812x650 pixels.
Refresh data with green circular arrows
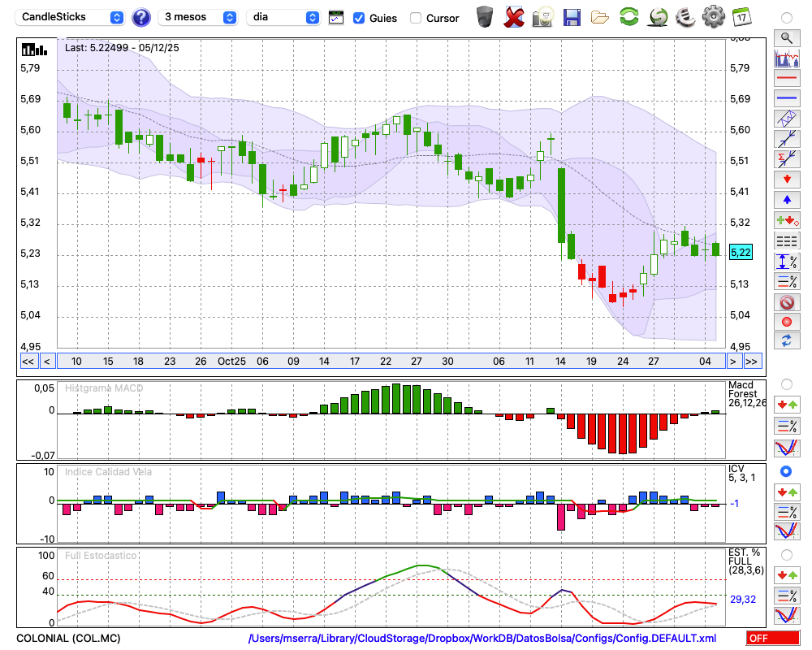coord(628,17)
